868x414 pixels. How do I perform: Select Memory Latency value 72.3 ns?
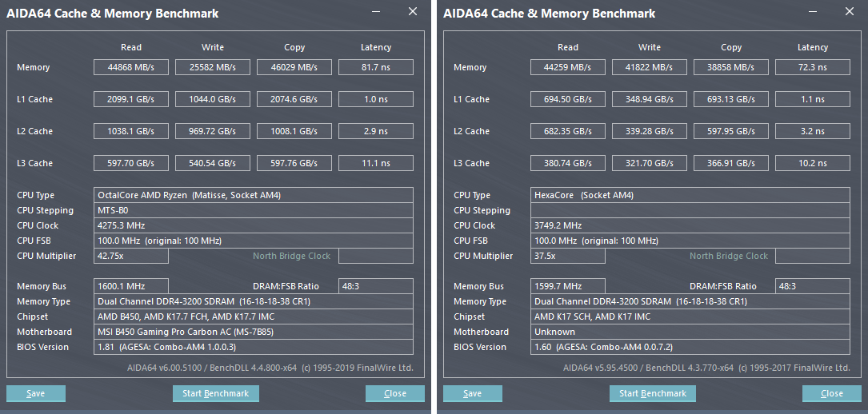coord(813,67)
